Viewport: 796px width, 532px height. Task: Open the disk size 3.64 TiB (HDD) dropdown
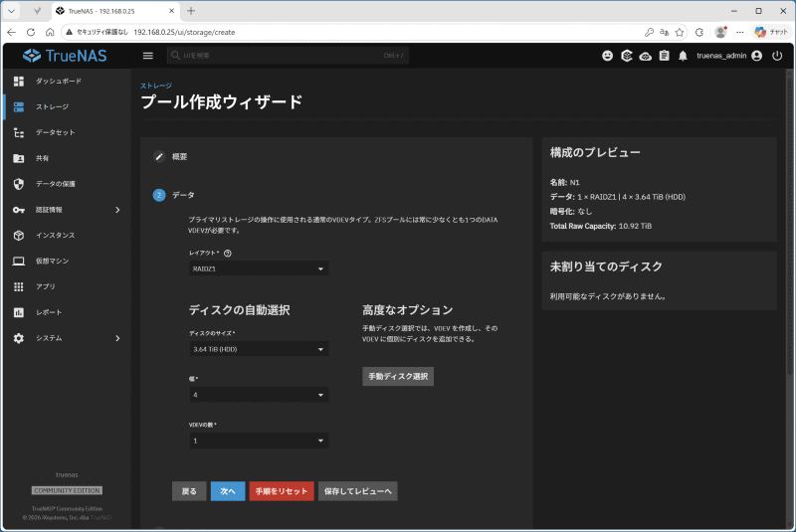(x=259, y=349)
